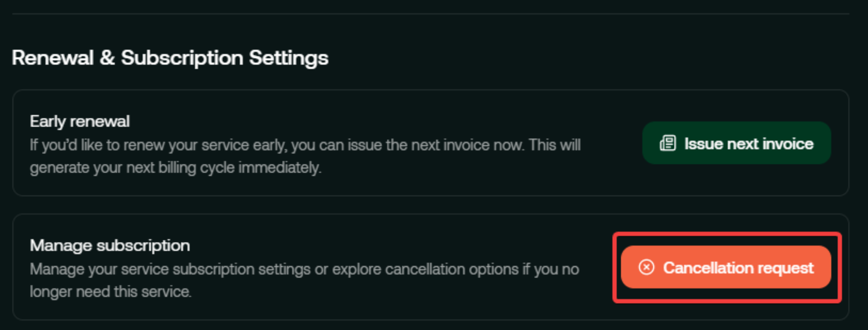Viewport: 868px width, 330px height.
Task: Click the circled X icon on the orange button
Action: (x=646, y=267)
